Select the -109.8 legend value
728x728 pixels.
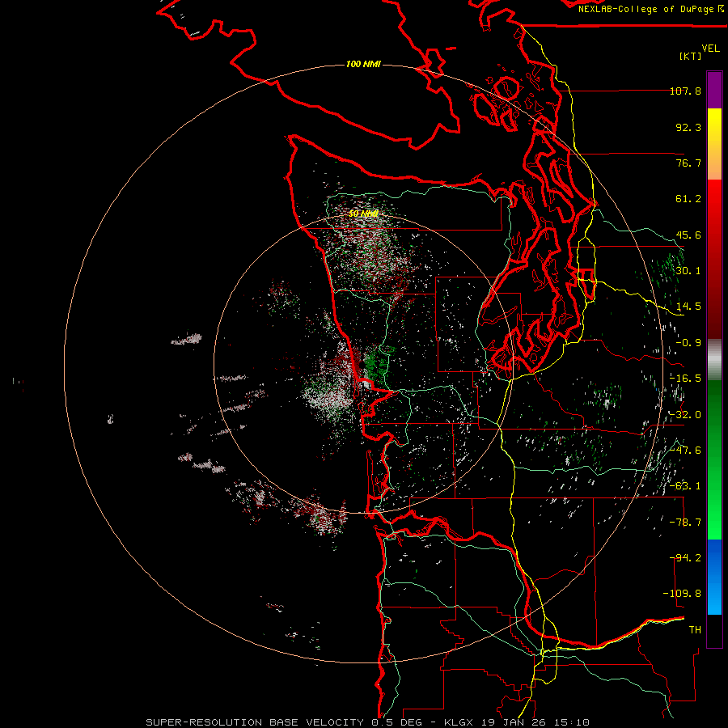coord(683,594)
